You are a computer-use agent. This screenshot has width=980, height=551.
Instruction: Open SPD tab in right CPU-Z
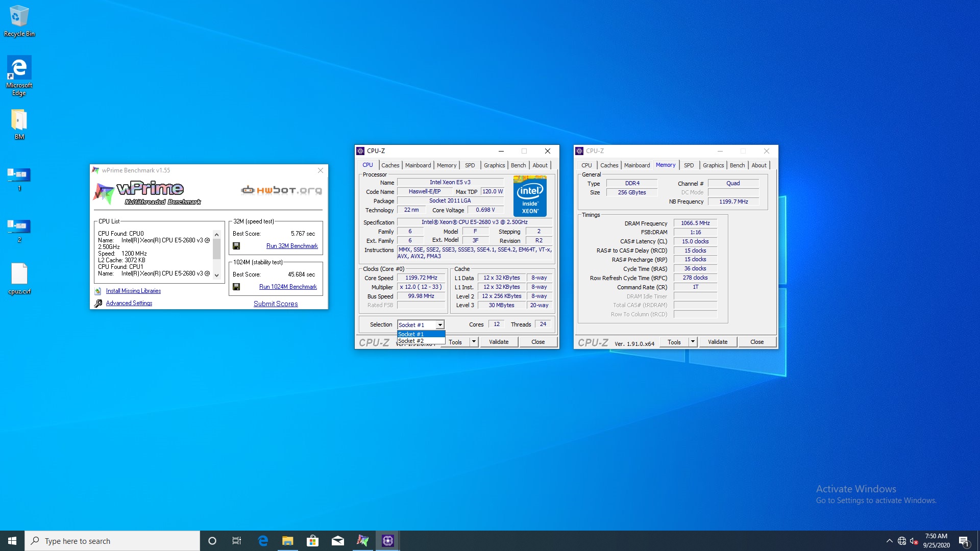point(689,165)
